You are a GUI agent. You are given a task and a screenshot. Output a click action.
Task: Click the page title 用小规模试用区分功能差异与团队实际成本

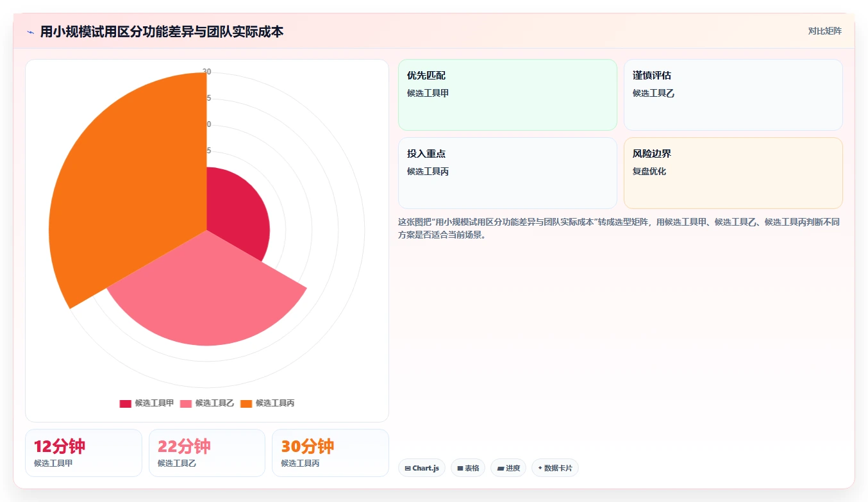pos(162,31)
